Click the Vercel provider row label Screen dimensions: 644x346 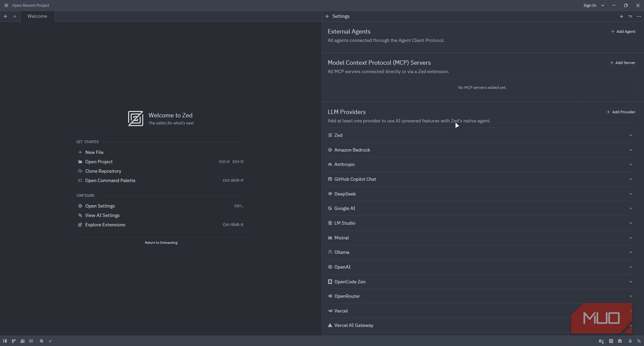coord(341,311)
